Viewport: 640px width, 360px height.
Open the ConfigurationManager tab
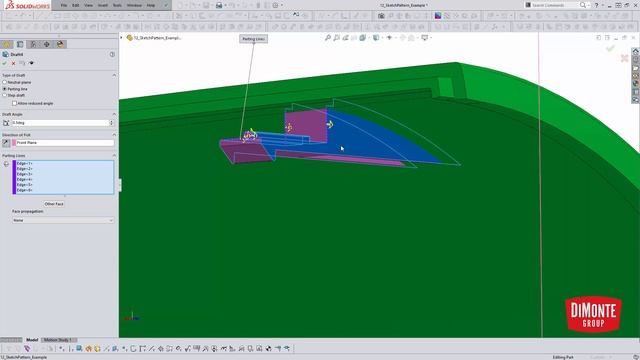pos(33,44)
